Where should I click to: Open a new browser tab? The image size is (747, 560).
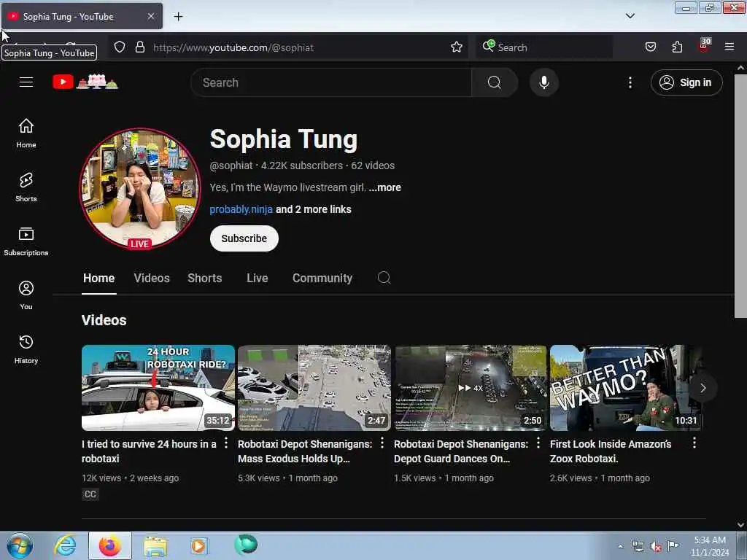(x=178, y=16)
